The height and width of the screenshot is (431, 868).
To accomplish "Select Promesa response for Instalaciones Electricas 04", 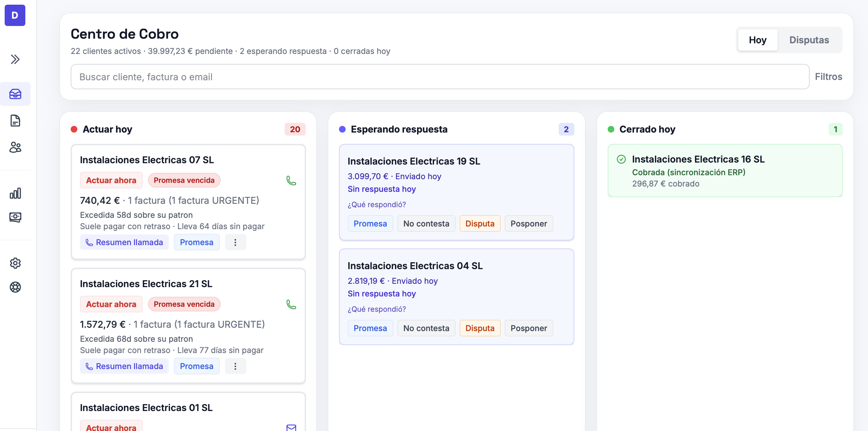I will click(370, 328).
